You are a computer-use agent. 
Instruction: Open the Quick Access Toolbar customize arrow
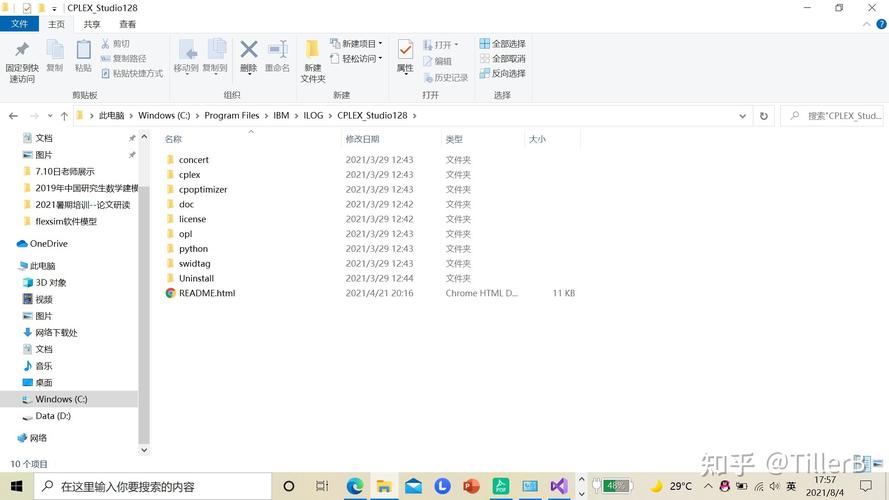(x=54, y=9)
